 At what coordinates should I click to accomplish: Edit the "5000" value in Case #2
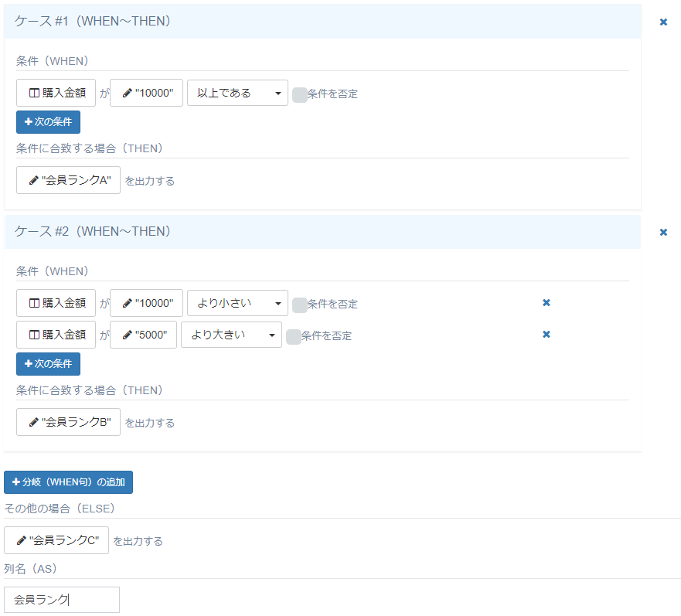(143, 335)
